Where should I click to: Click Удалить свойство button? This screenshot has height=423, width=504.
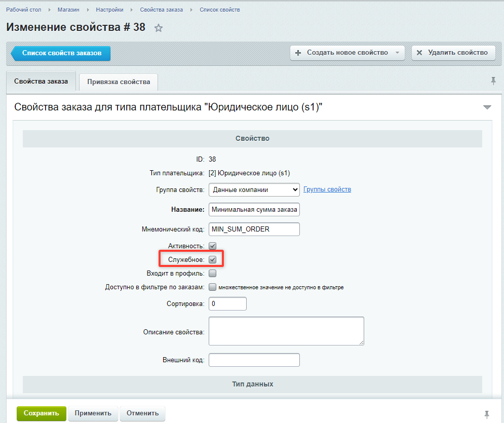(x=453, y=53)
